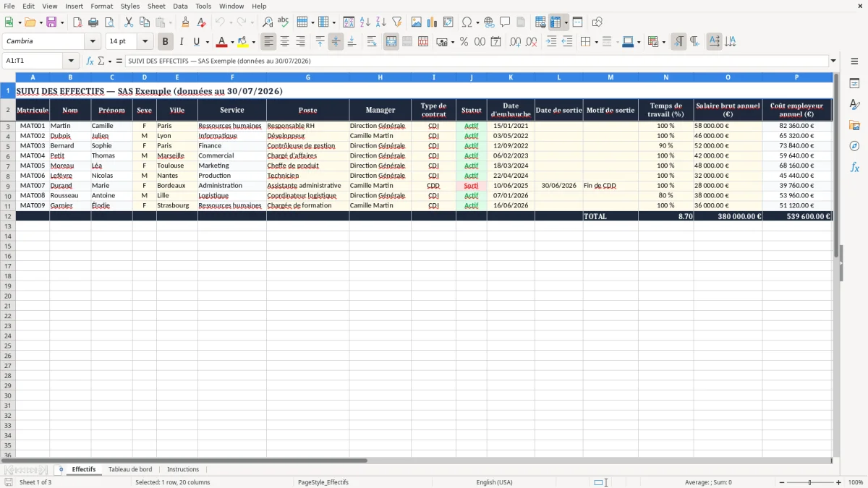Click the Copy icon
This screenshot has width=868, height=488.
[145, 22]
